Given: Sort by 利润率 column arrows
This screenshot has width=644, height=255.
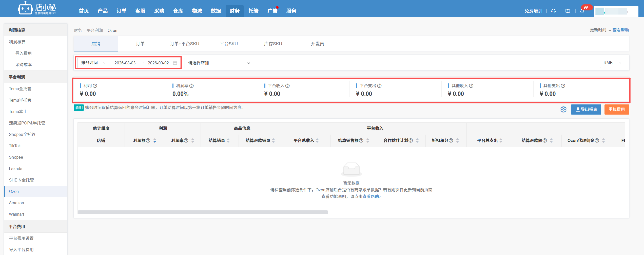Looking at the screenshot, I should coord(193,141).
